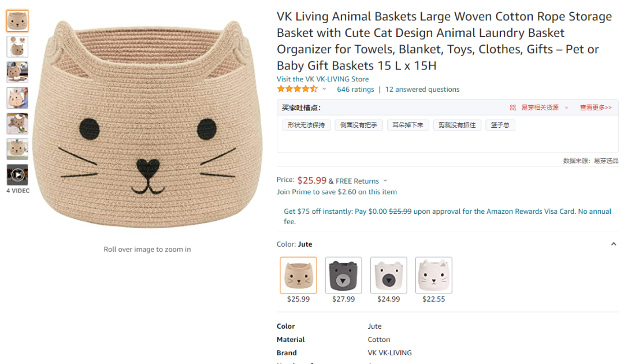This screenshot has height=364, width=624.
Task: Pick the white bear basket for $24.99
Action: click(388, 275)
